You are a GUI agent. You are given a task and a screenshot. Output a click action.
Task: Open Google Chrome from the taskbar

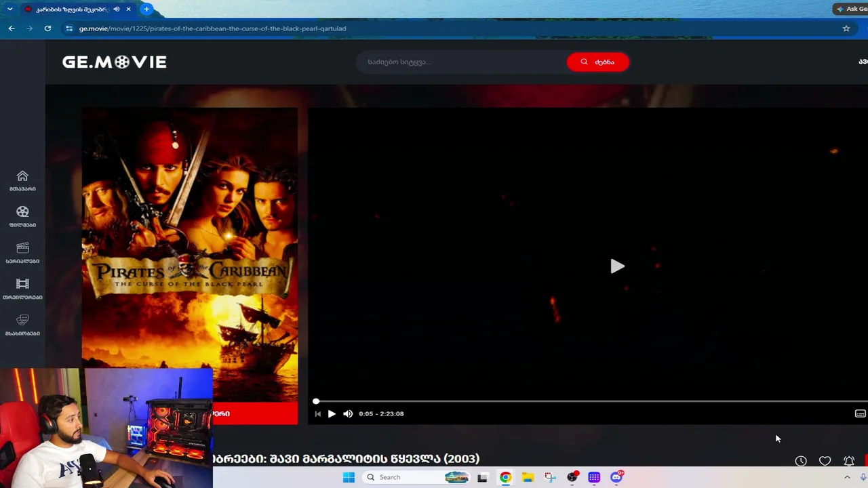[x=505, y=477]
